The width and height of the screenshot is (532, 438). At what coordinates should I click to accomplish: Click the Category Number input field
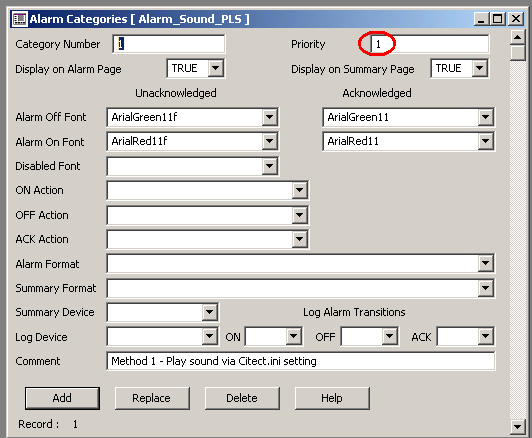coord(169,44)
